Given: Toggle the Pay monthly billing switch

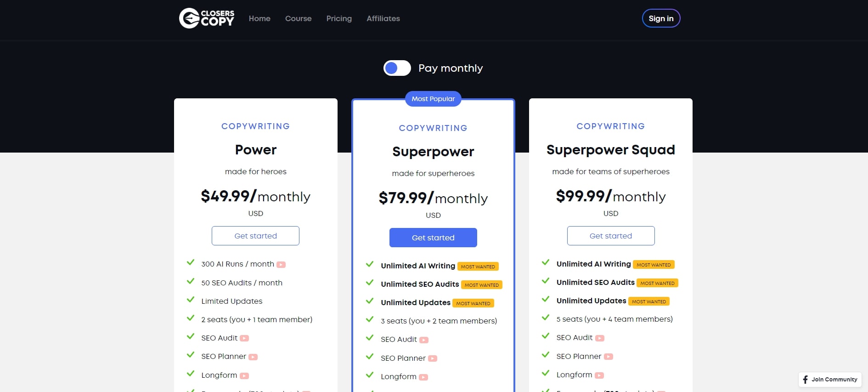Looking at the screenshot, I should tap(397, 68).
